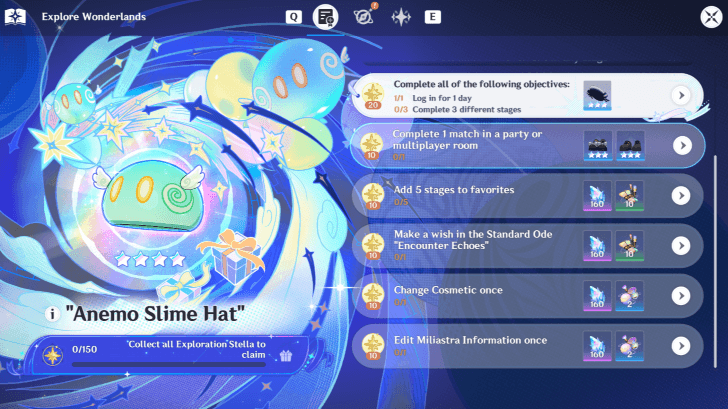View item 2 reward in Edit Miliastra row

630,346
